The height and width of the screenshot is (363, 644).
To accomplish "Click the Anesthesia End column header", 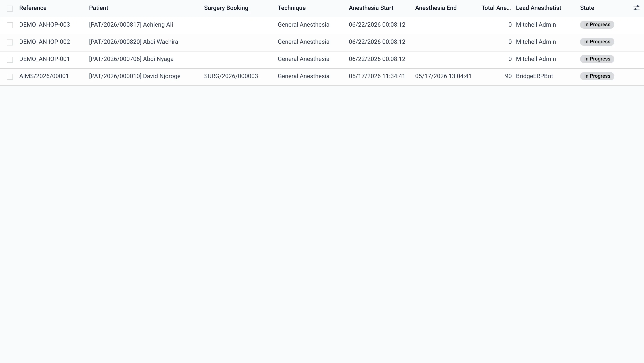I will (x=436, y=8).
